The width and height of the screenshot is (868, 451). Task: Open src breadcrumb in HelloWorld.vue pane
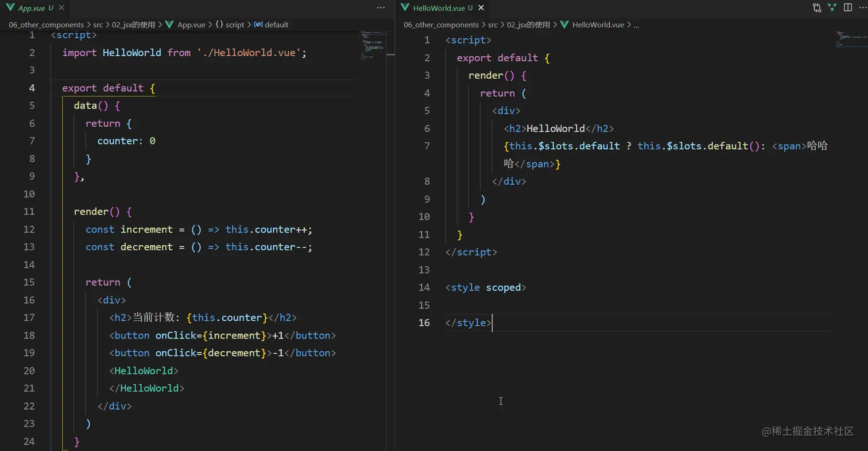pyautogui.click(x=493, y=25)
